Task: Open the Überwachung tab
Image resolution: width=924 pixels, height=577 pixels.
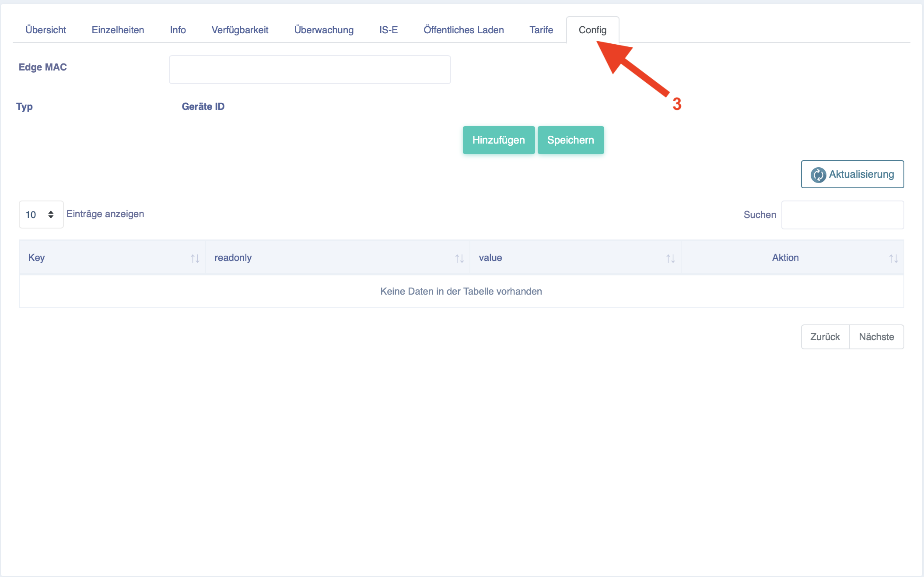Action: (x=324, y=30)
